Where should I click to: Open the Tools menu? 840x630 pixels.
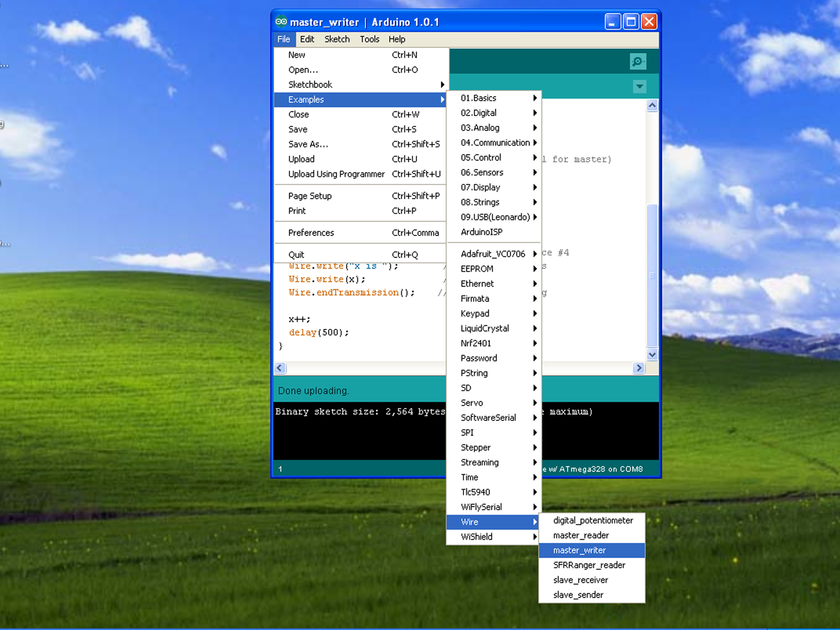click(x=369, y=39)
